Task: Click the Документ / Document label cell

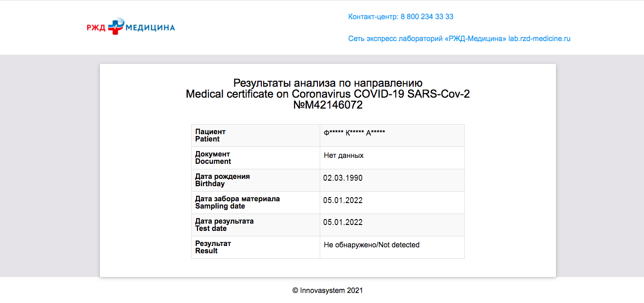Action: coord(213,158)
